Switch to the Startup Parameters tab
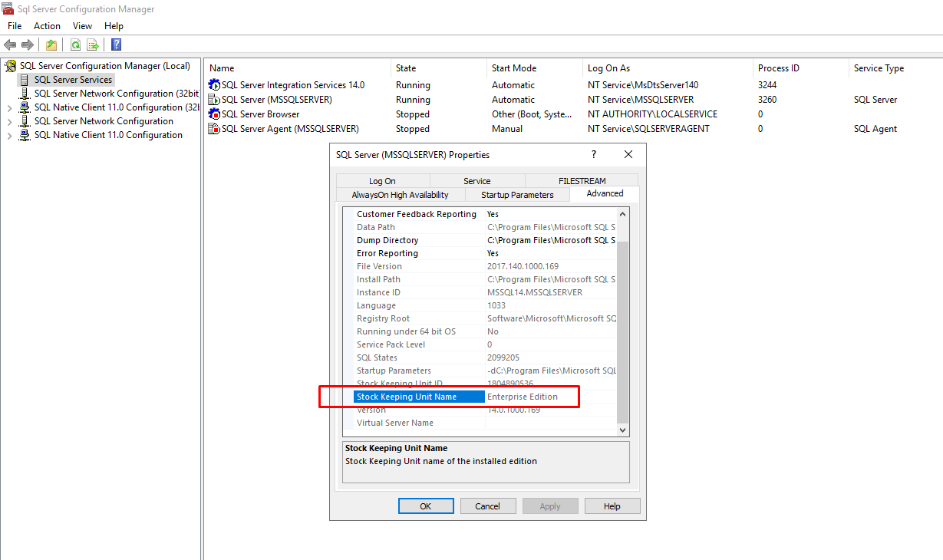 click(517, 195)
